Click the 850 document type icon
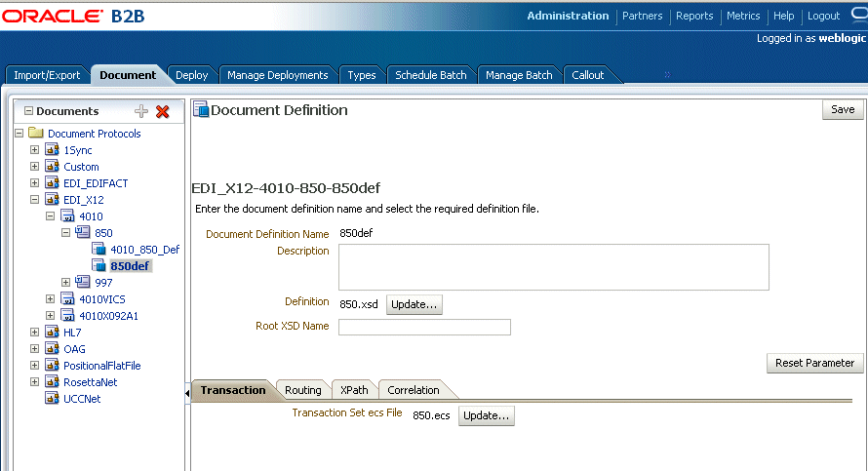The image size is (868, 471). point(83,232)
